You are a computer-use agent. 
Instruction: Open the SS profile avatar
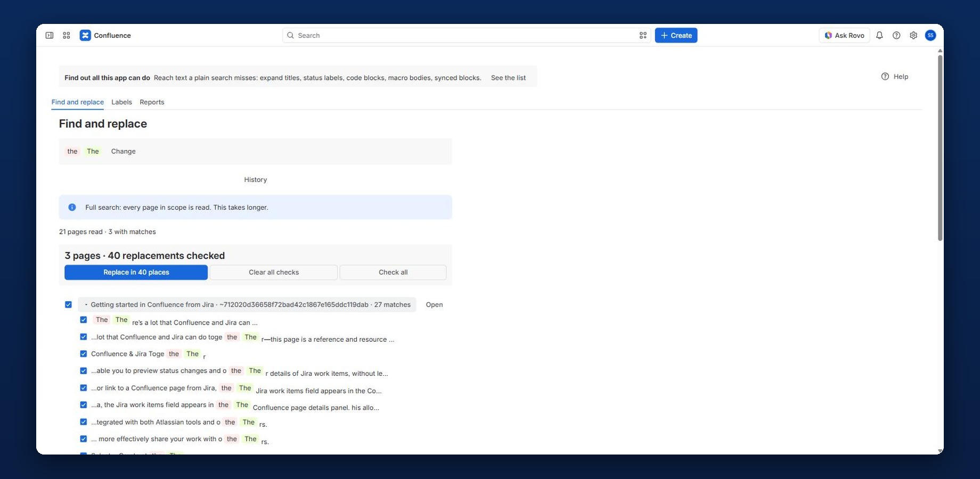[x=930, y=35]
